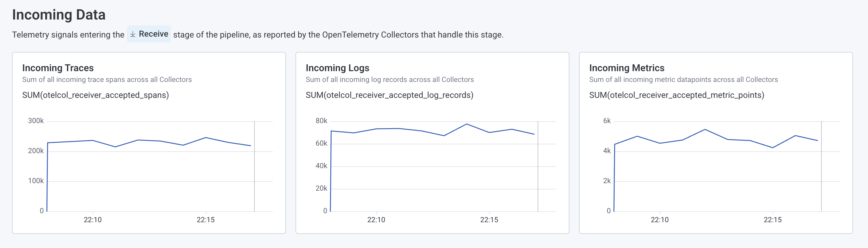Image resolution: width=868 pixels, height=248 pixels.
Task: Click the 2k axis label in Metrics chart
Action: pyautogui.click(x=607, y=181)
